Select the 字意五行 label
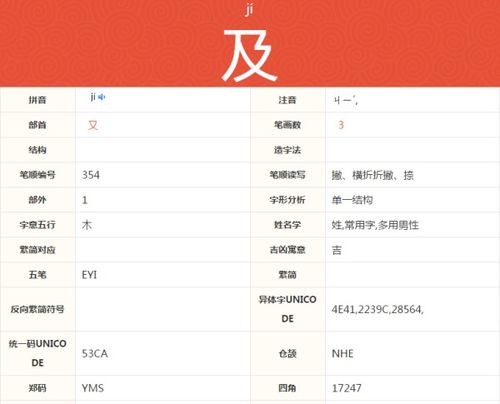The image size is (500, 404). point(37,225)
